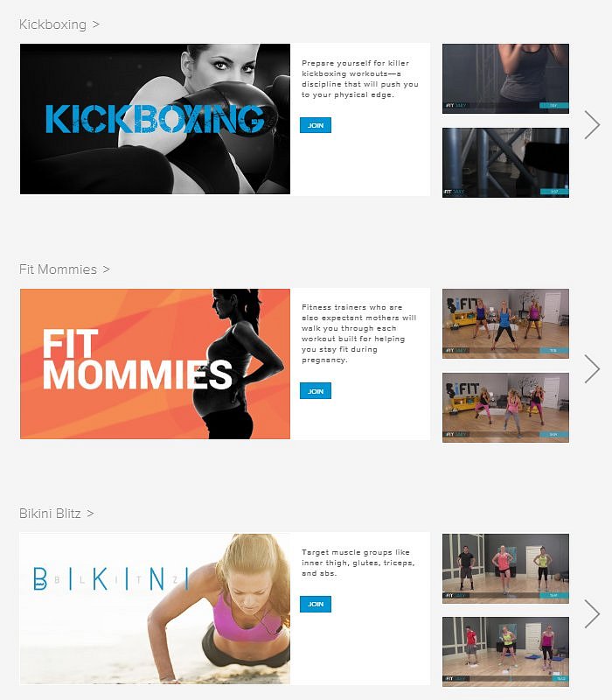Open the Kickboxing banner image
612x700 pixels.
tap(156, 119)
